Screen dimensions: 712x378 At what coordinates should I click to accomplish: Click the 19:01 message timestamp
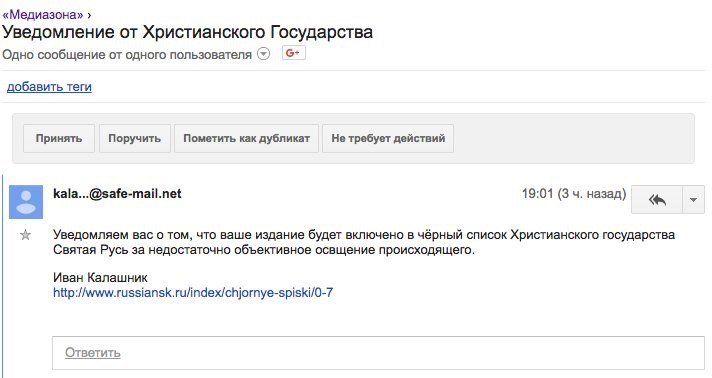click(574, 194)
